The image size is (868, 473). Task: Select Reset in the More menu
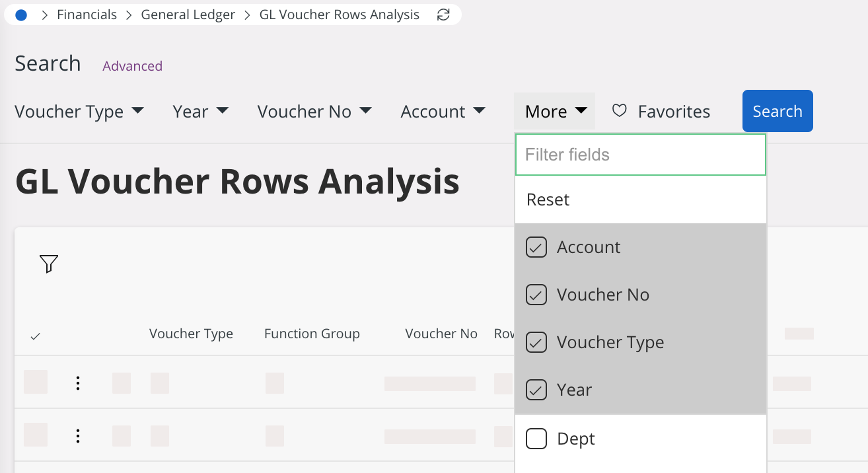(x=548, y=200)
